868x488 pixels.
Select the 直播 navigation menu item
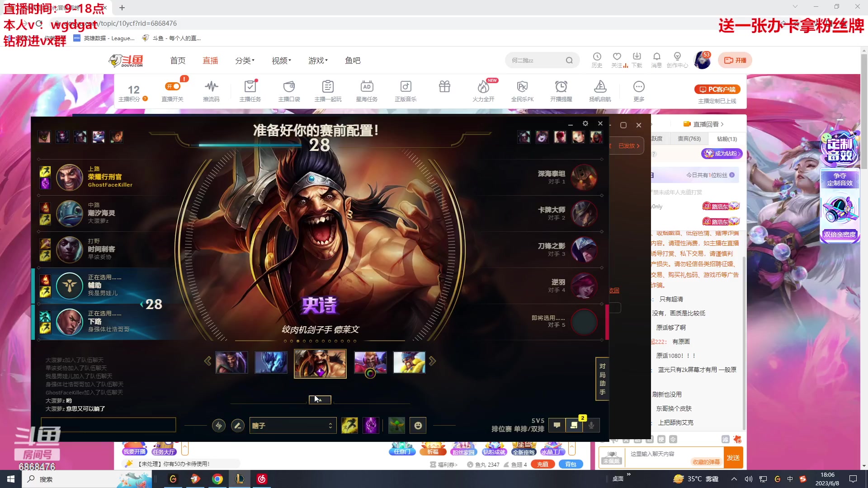point(210,60)
